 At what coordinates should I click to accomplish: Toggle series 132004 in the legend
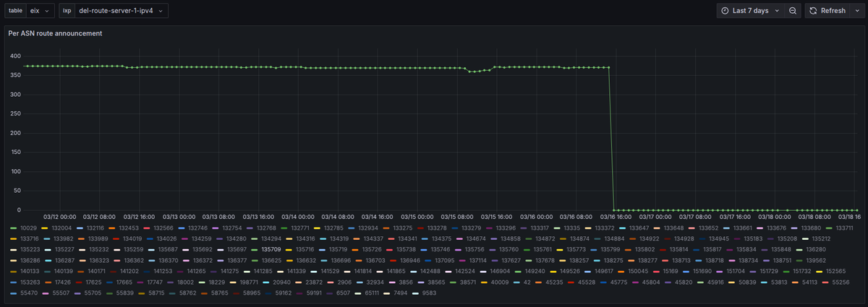(62, 228)
